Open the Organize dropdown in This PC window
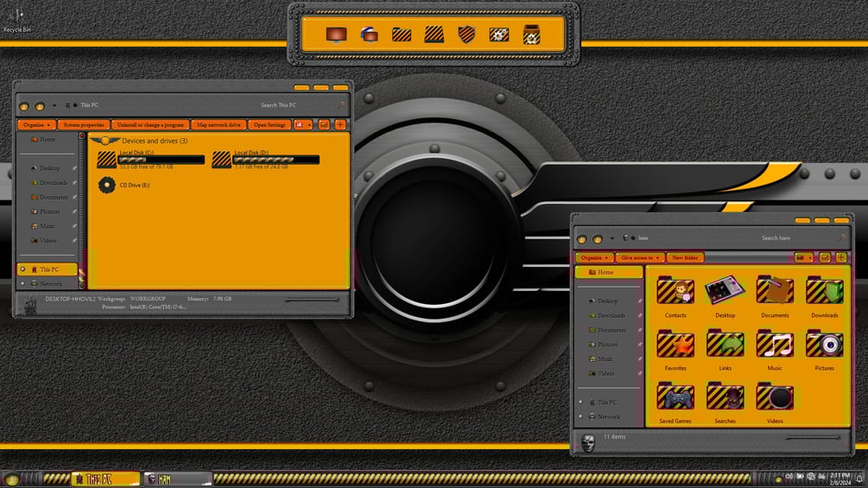Viewport: 868px width, 488px height. click(x=36, y=124)
